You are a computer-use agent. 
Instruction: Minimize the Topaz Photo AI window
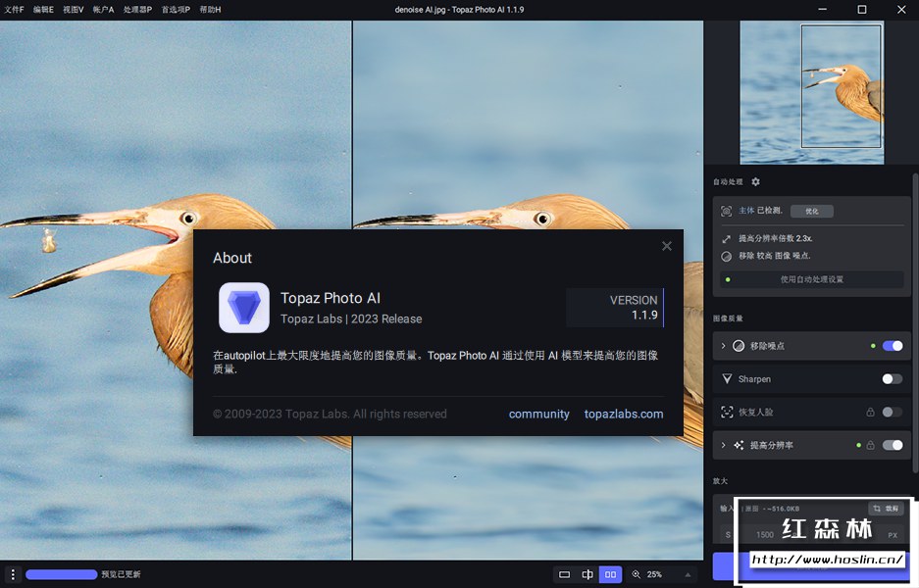coord(822,10)
